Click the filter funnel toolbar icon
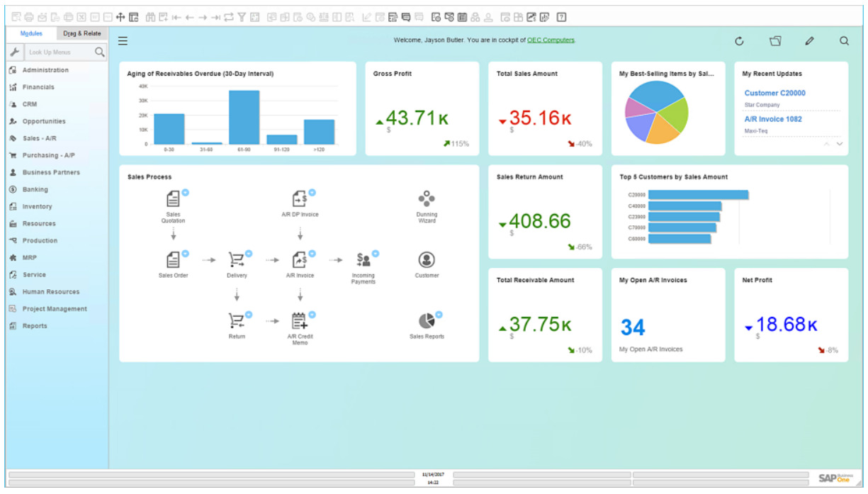The height and width of the screenshot is (494, 868). coord(242,17)
